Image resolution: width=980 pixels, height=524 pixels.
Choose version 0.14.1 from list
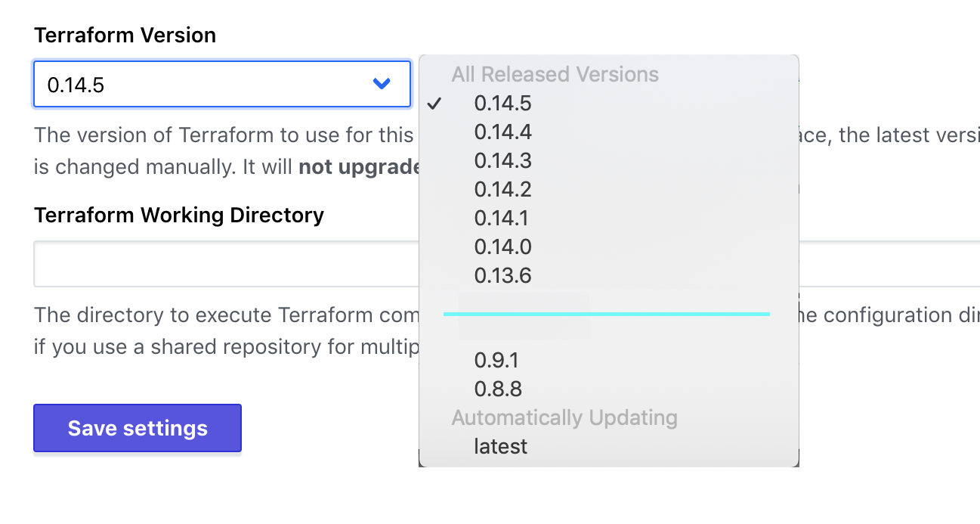[502, 219]
